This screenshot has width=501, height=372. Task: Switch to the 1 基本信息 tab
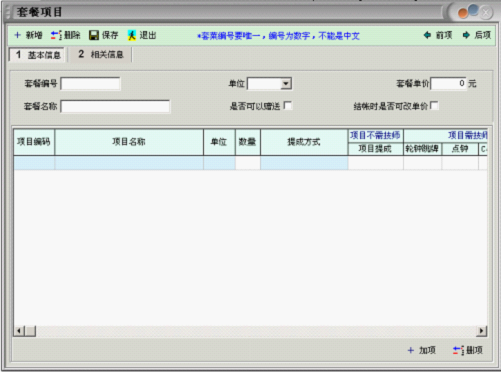(37, 55)
